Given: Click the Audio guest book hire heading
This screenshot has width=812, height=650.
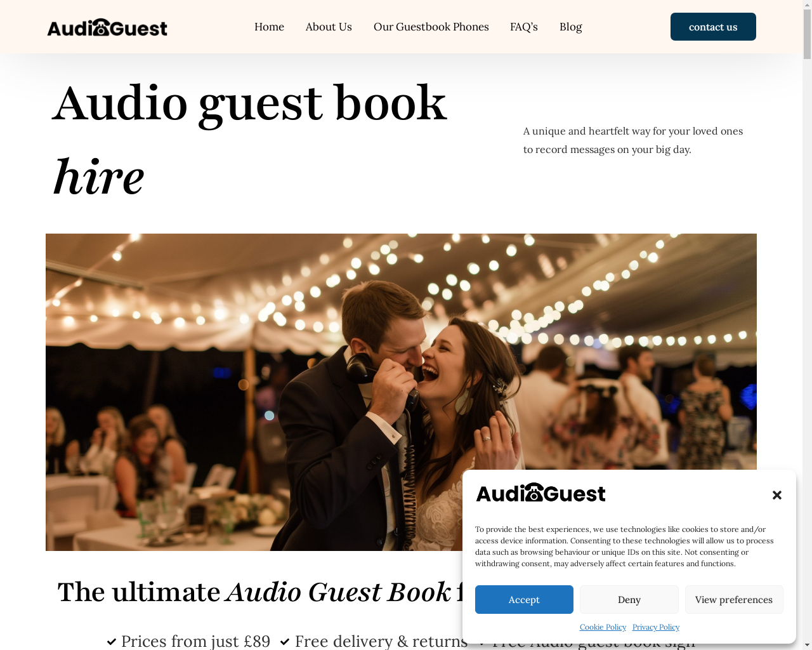Looking at the screenshot, I should click(250, 140).
